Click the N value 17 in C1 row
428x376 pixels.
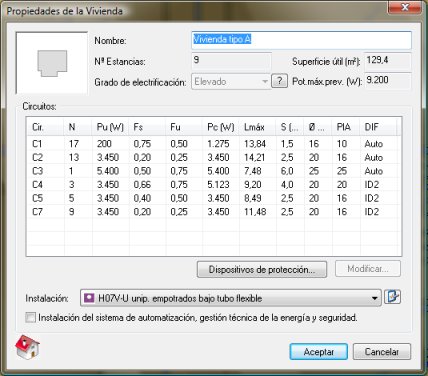tap(74, 144)
